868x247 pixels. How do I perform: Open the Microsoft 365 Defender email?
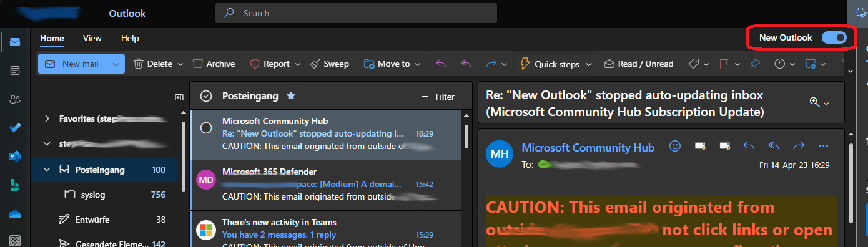click(x=325, y=185)
